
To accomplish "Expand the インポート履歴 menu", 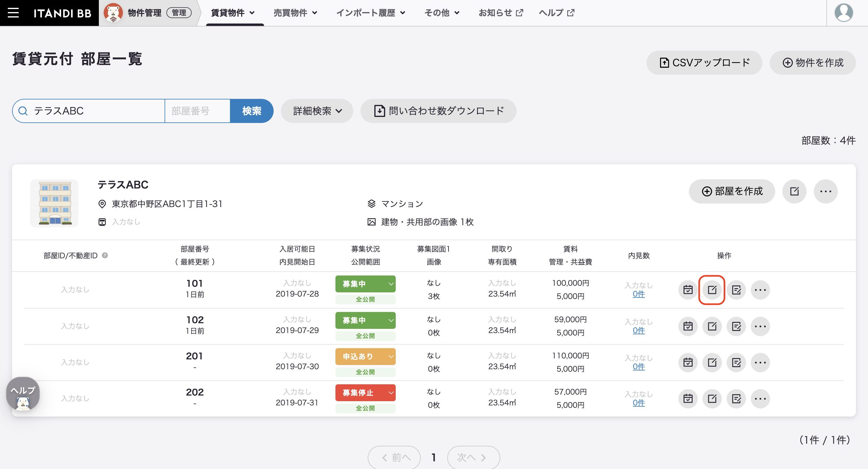I will pyautogui.click(x=371, y=13).
